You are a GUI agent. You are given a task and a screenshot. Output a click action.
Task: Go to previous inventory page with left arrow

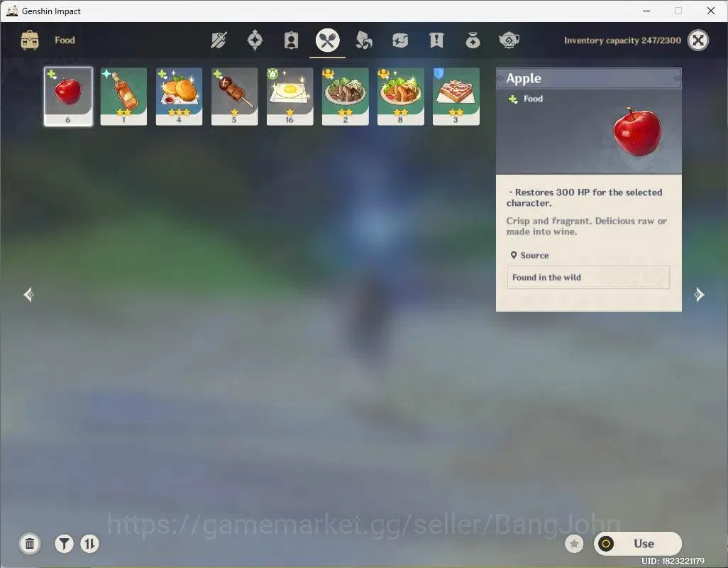click(29, 295)
